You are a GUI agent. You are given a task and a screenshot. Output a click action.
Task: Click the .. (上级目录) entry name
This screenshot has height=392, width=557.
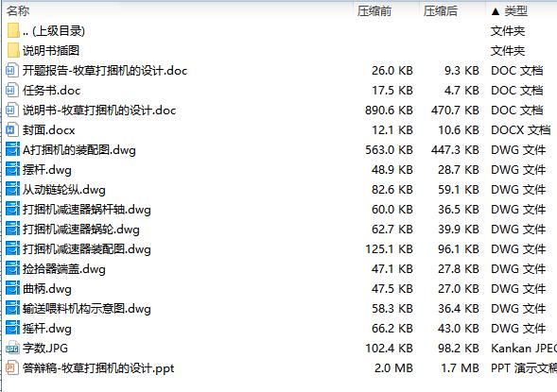tap(54, 31)
